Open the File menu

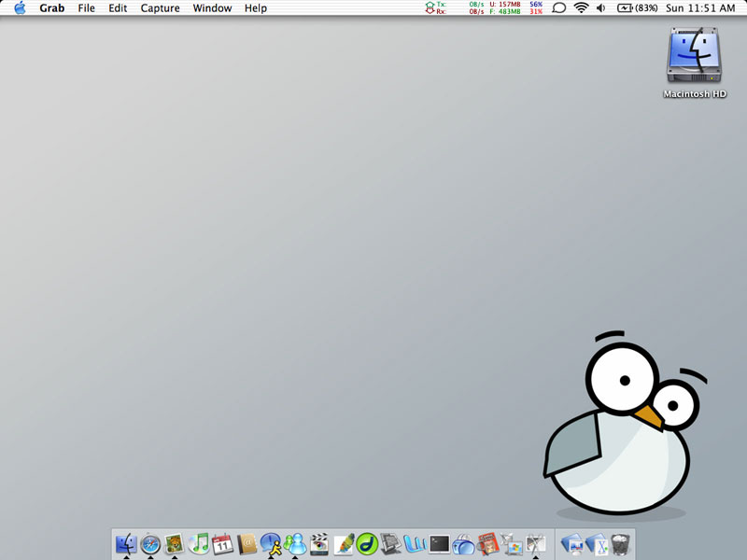tap(86, 8)
